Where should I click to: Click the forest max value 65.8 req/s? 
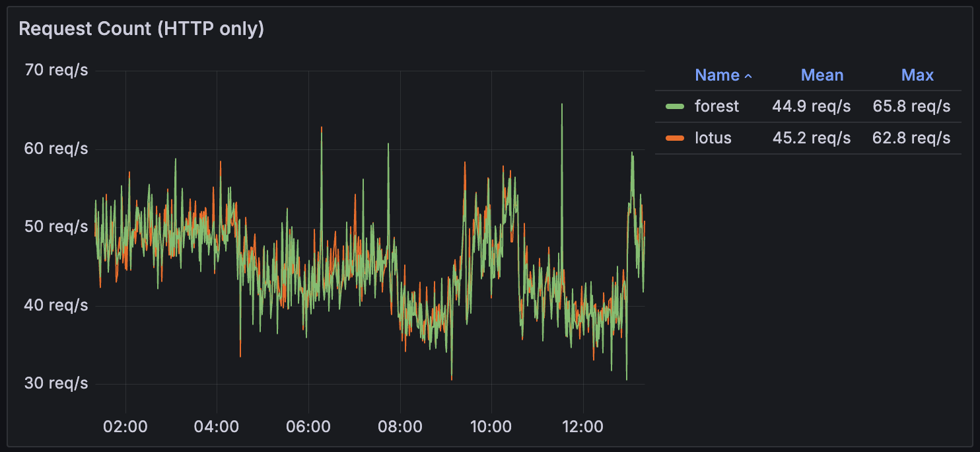(911, 106)
